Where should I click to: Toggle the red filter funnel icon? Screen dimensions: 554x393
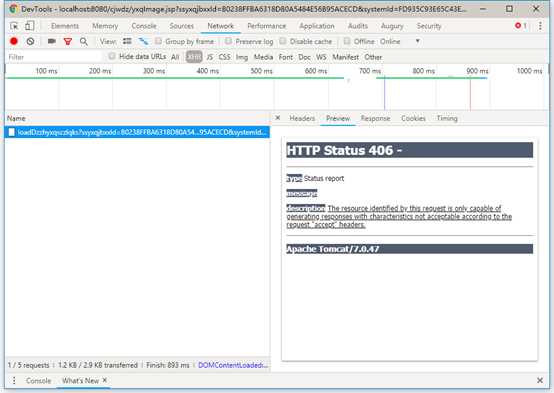[68, 42]
